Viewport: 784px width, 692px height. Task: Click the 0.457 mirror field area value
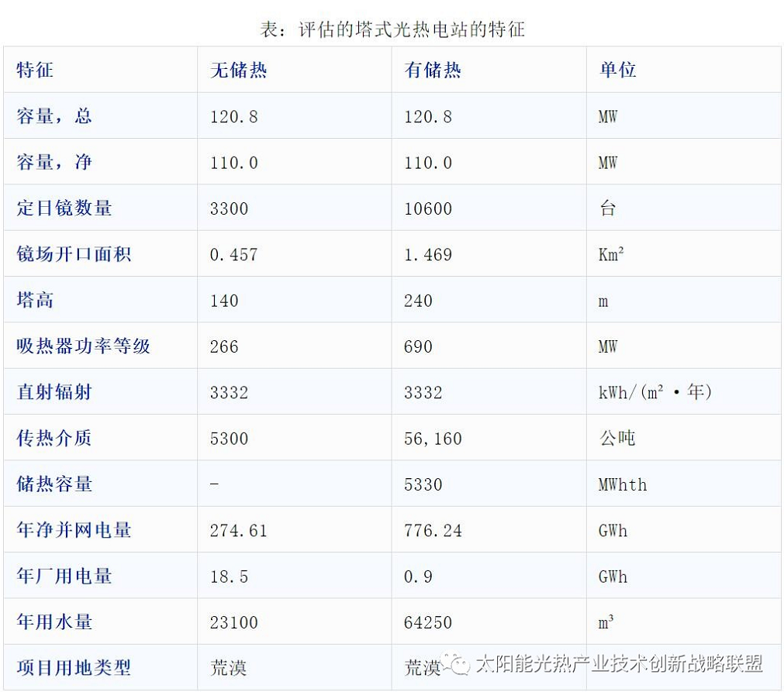pyautogui.click(x=233, y=254)
